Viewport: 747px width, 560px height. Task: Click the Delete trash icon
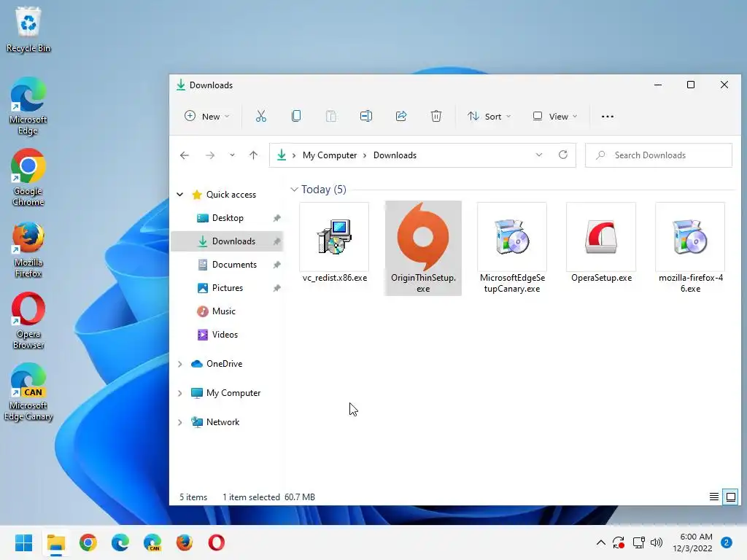(x=436, y=116)
